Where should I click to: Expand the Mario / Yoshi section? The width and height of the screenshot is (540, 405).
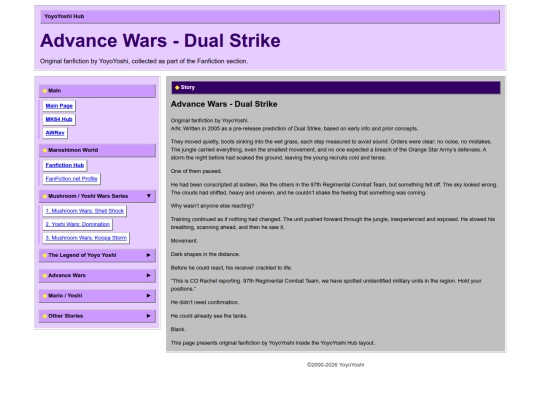pos(97,296)
